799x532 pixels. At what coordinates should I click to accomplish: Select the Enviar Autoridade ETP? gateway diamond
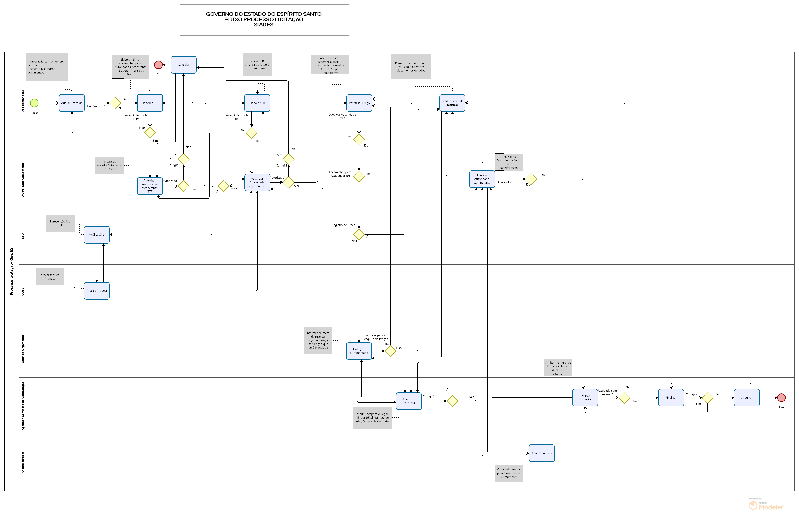pyautogui.click(x=150, y=133)
